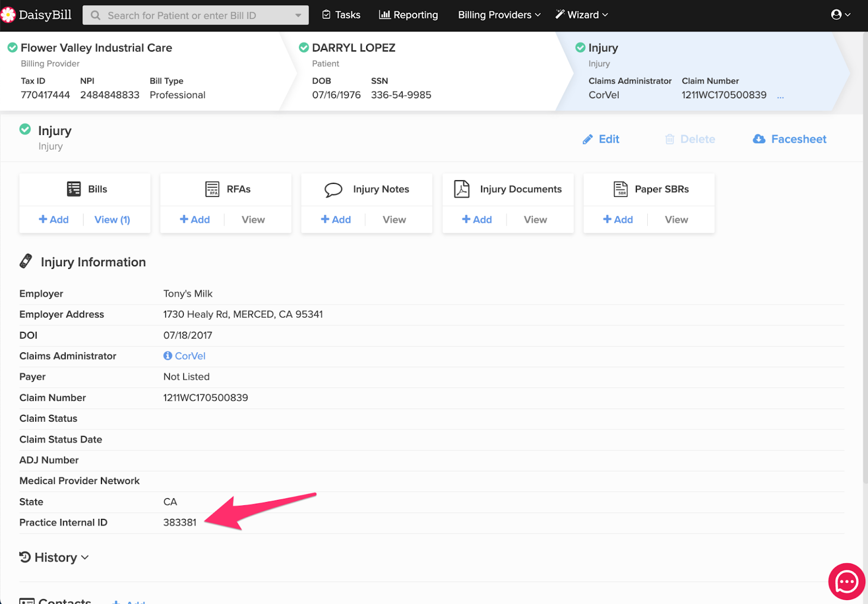Viewport: 868px width, 604px height.
Task: Open the chat support bubble
Action: point(846,582)
